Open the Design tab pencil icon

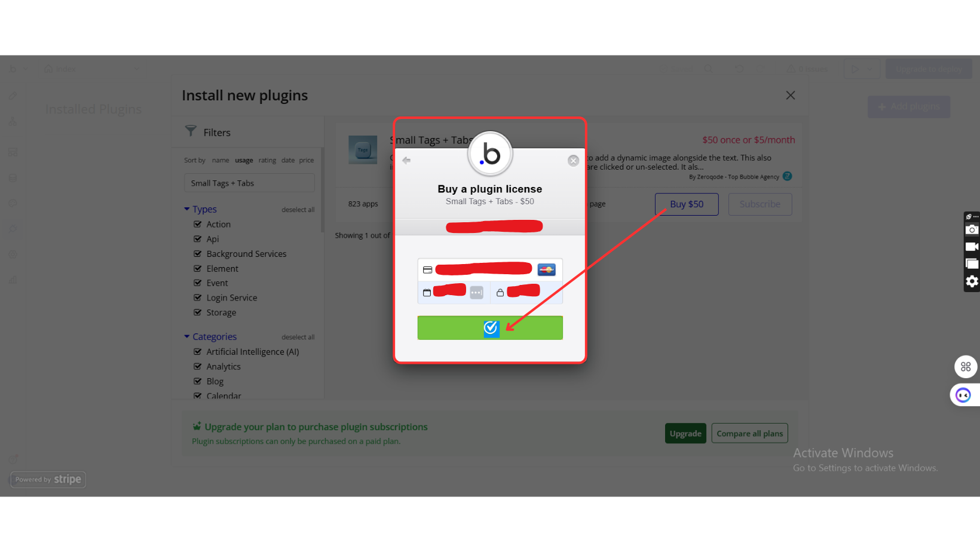click(x=13, y=96)
